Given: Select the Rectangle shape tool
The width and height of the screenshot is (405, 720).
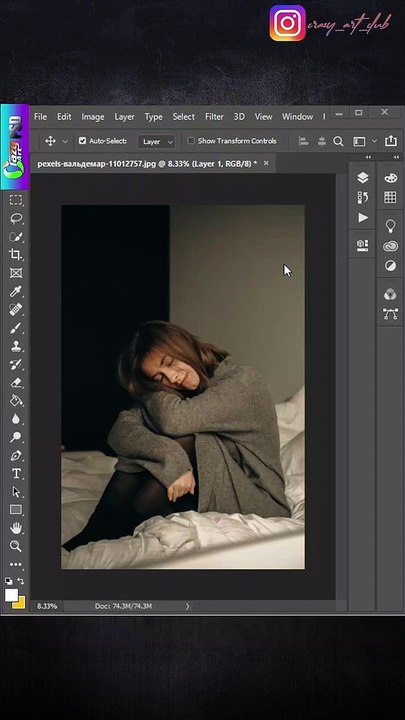Looking at the screenshot, I should coord(16,510).
